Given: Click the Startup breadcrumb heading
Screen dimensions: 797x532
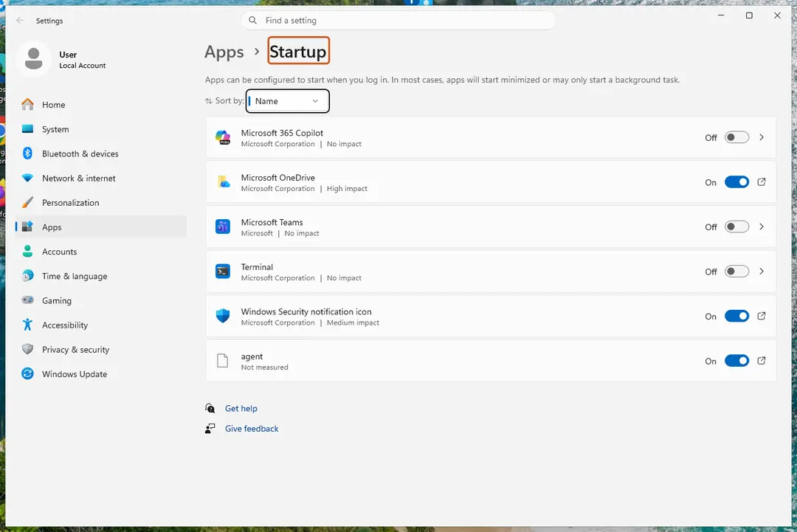Looking at the screenshot, I should (298, 51).
